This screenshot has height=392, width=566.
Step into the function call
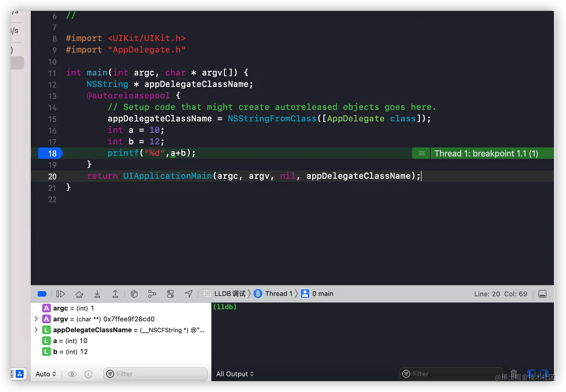click(x=97, y=294)
